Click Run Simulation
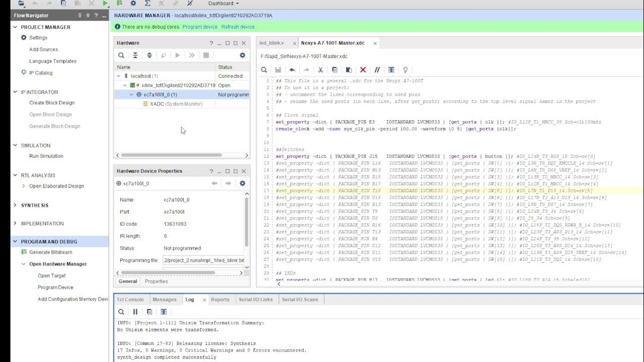Viewport: 644px width, 362px height. pyautogui.click(x=46, y=156)
